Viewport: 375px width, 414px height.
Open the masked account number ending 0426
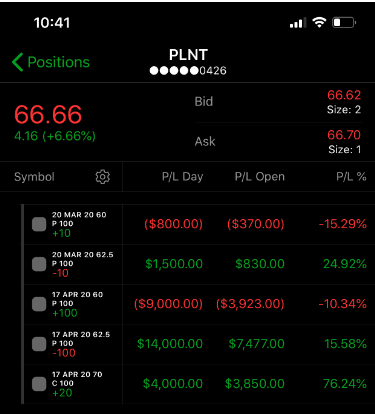(188, 71)
